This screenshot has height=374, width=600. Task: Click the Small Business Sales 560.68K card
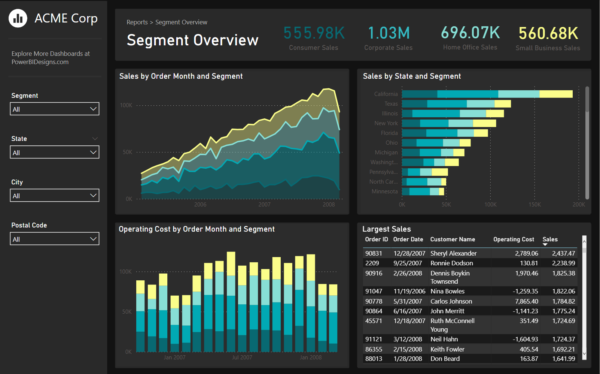click(548, 38)
